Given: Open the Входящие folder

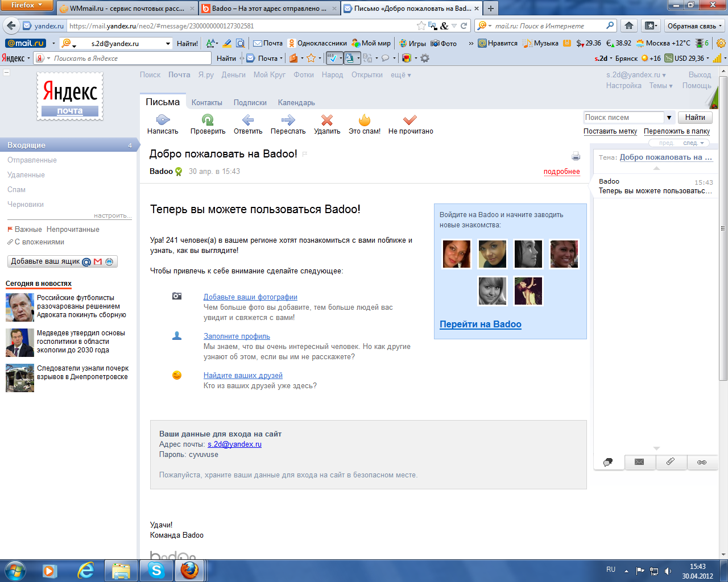Looking at the screenshot, I should 69,145.
